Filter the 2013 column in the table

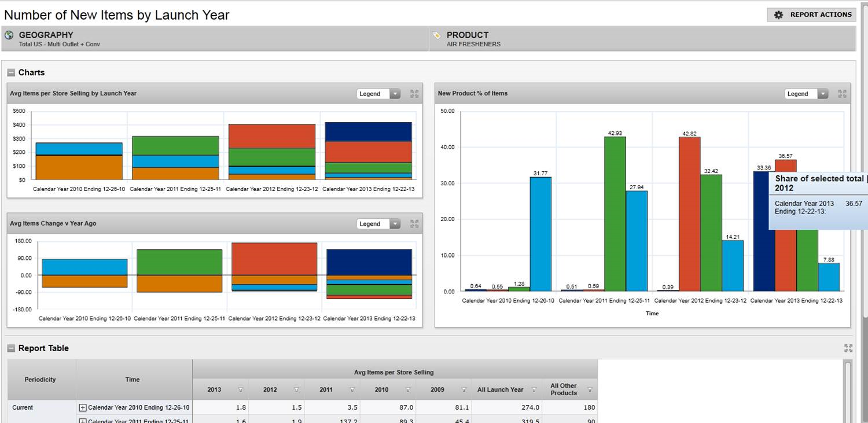point(240,390)
